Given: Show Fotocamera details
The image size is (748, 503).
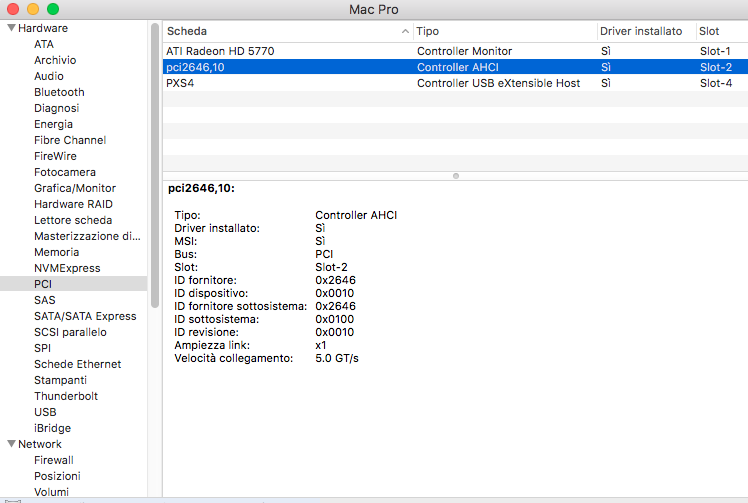Looking at the screenshot, I should coord(65,172).
